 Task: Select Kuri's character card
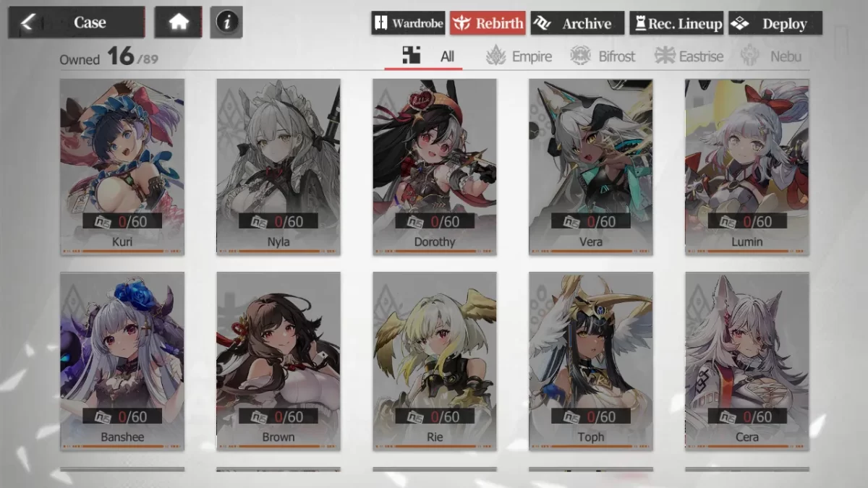click(x=122, y=167)
